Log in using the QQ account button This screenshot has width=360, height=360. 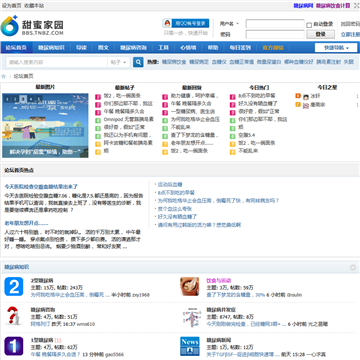(186, 23)
